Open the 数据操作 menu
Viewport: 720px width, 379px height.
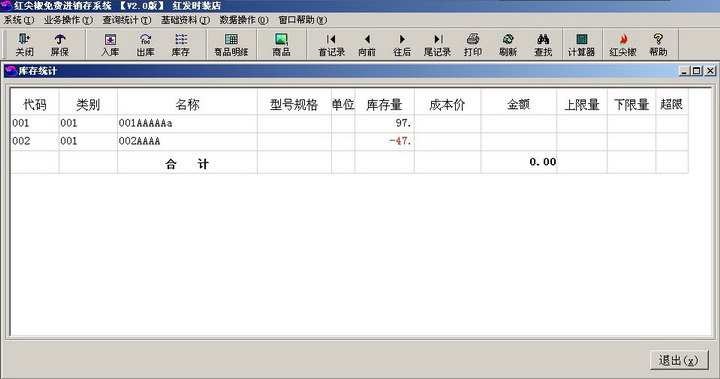pos(244,20)
